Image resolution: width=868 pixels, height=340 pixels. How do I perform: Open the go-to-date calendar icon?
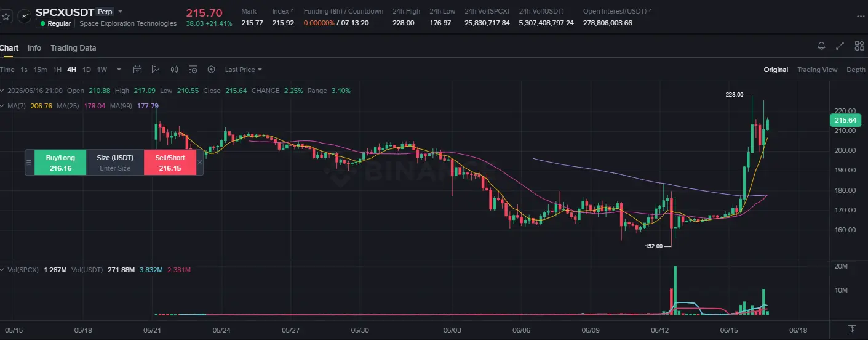[x=137, y=70]
